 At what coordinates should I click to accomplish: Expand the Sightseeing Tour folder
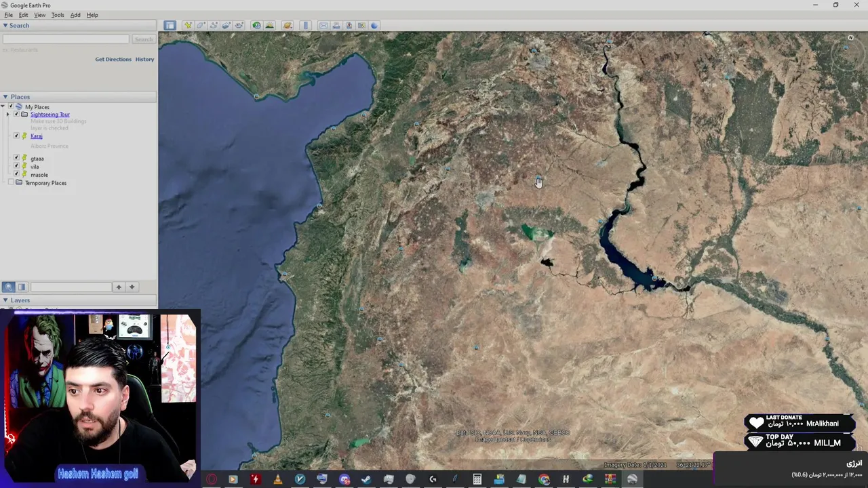tap(8, 115)
